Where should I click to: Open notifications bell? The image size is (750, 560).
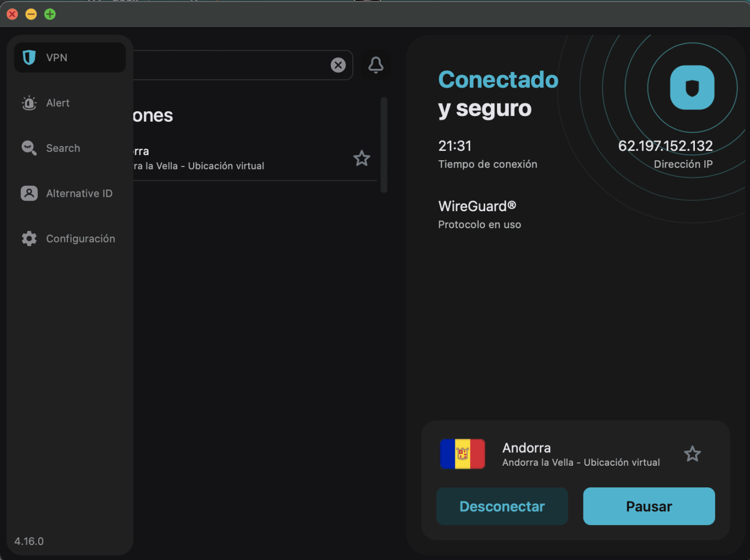point(376,65)
